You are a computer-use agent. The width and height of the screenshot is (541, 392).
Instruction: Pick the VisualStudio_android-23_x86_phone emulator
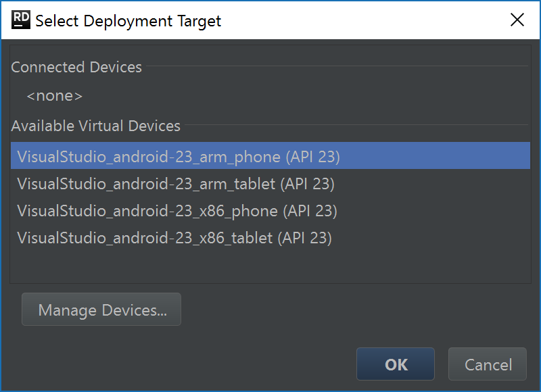[270, 210]
